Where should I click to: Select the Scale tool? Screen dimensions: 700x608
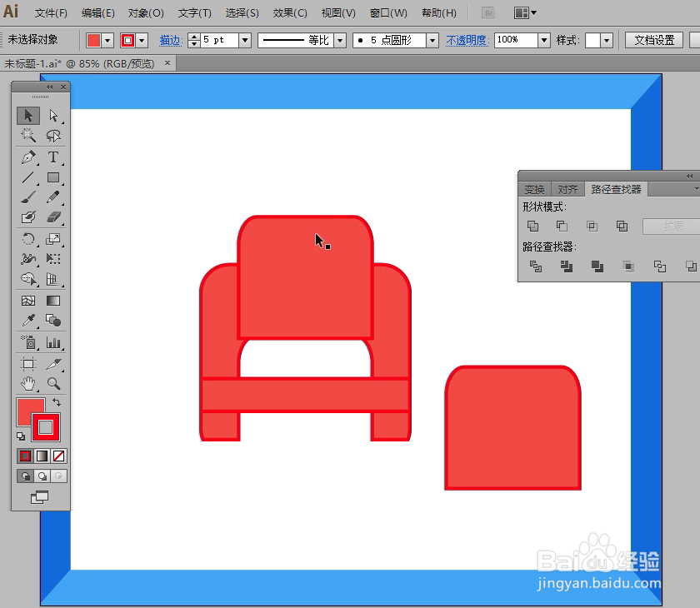coord(53,239)
